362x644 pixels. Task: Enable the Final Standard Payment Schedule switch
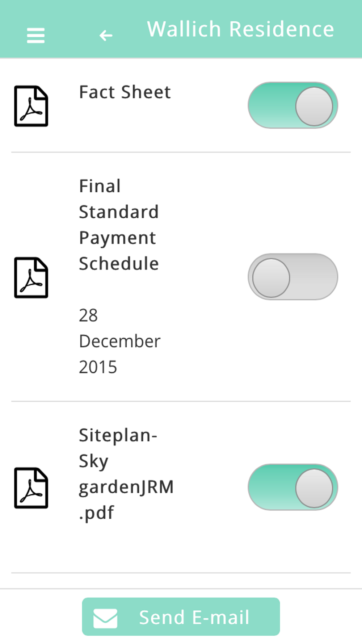[292, 277]
